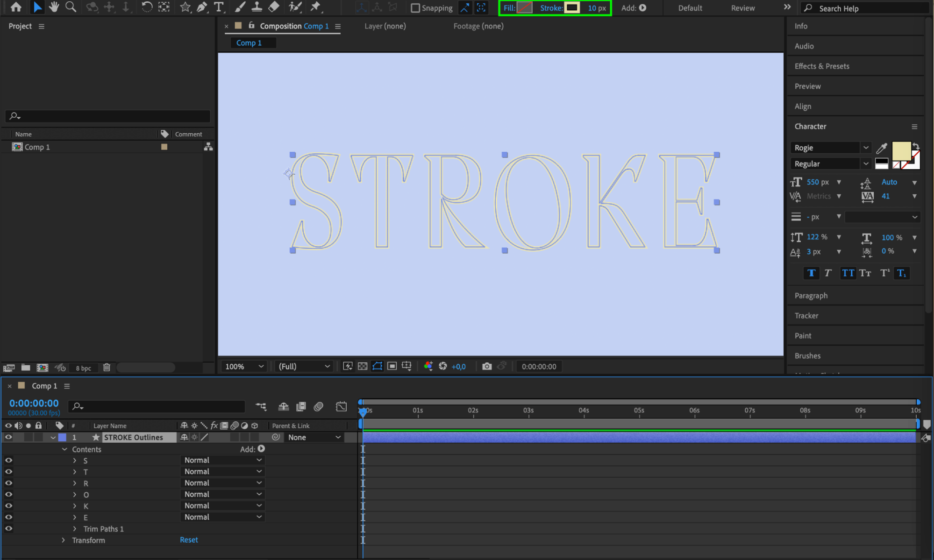Expand the Trim Paths 1 properties
Screen dimensions: 934x560
coord(75,529)
